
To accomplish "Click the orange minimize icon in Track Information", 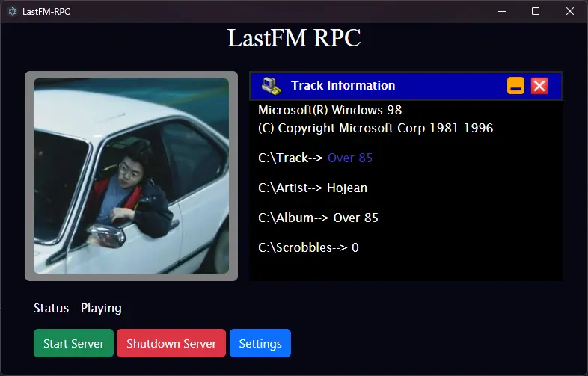I will (515, 85).
